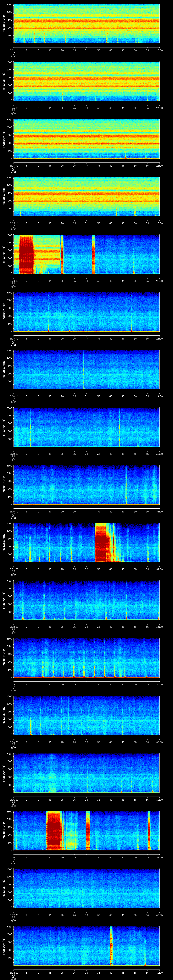Click the 6:38:00 start time label
The height and width of the screenshot is (980, 173).
pos(14,972)
